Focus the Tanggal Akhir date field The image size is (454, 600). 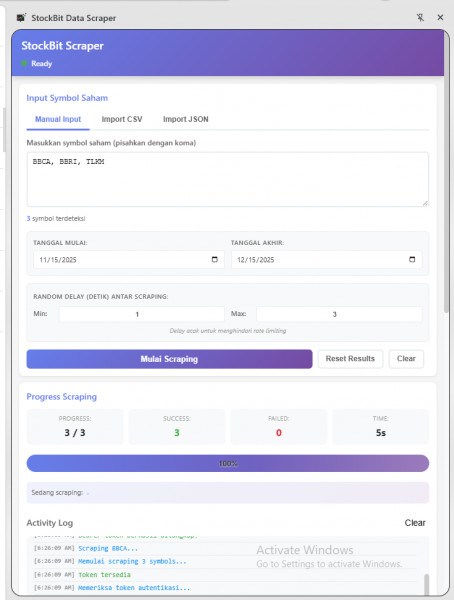click(327, 259)
